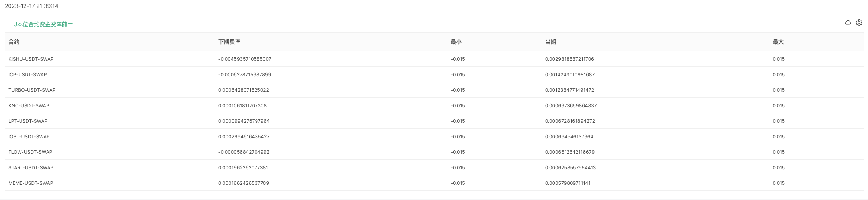Click the TURBO-USDT-SWAP contract name
The width and height of the screenshot is (868, 200).
click(32, 90)
